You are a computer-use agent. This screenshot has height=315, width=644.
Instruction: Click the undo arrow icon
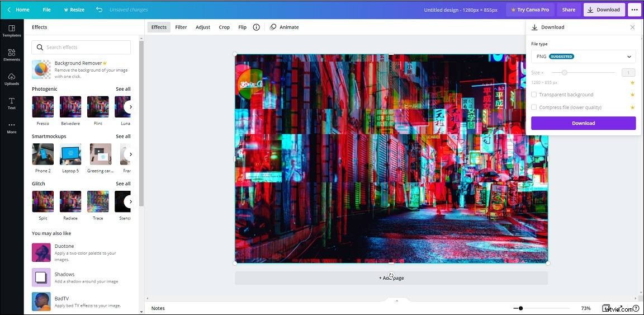click(x=99, y=10)
